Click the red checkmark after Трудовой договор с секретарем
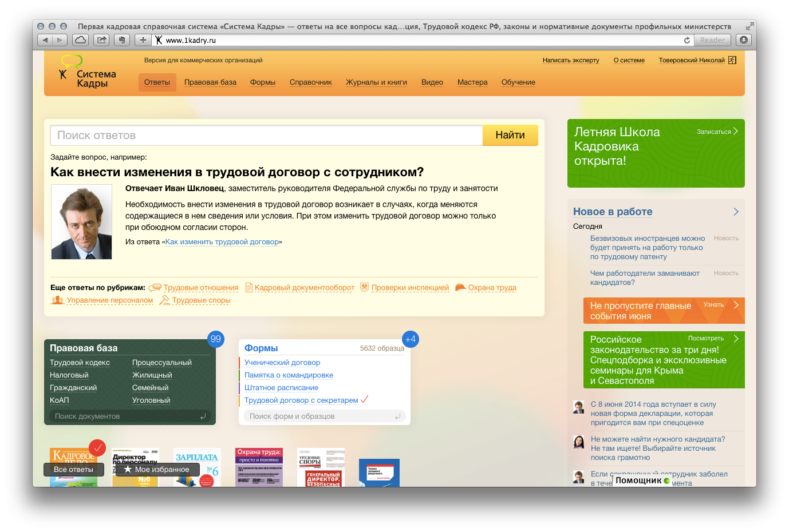The image size is (789, 532). click(x=364, y=399)
